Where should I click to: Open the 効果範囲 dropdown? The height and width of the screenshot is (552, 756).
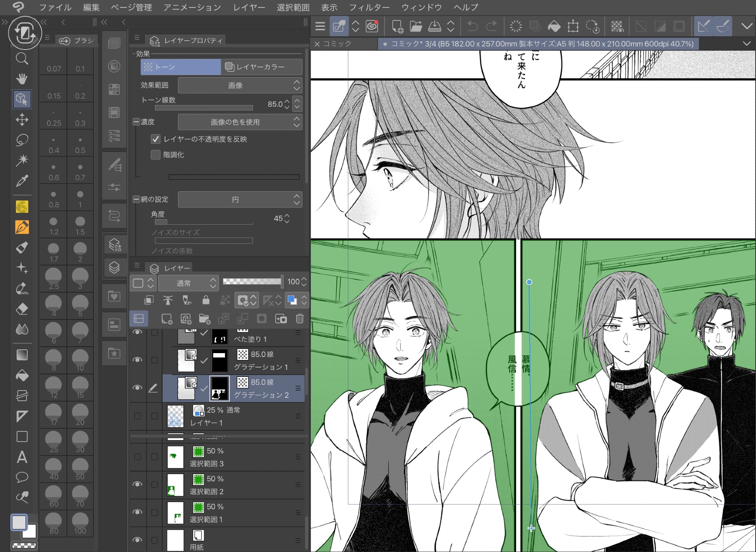[240, 85]
